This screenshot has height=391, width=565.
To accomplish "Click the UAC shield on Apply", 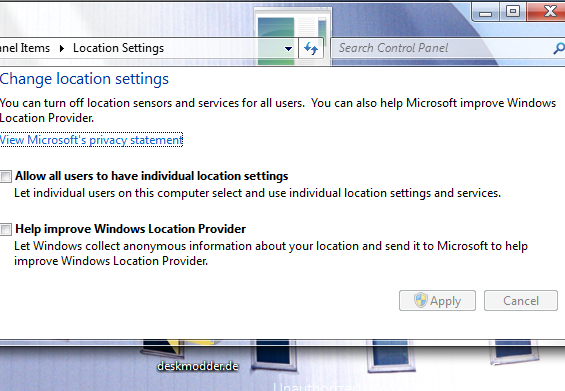I will coord(420,300).
